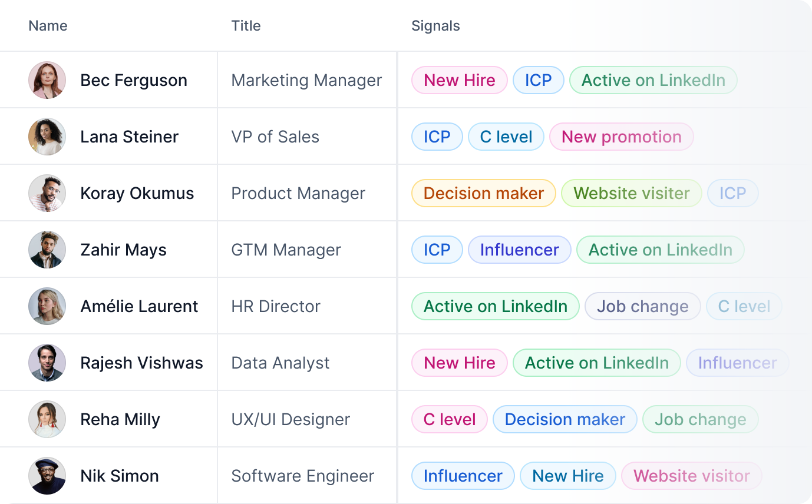Select Reha Milly's profile picture
The height and width of the screenshot is (504, 812).
click(x=47, y=419)
